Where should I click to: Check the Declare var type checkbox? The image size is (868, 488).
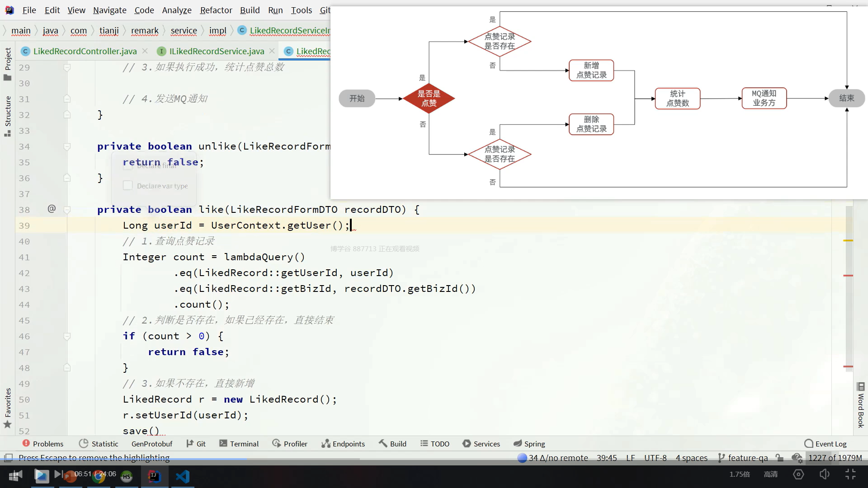[x=128, y=186]
